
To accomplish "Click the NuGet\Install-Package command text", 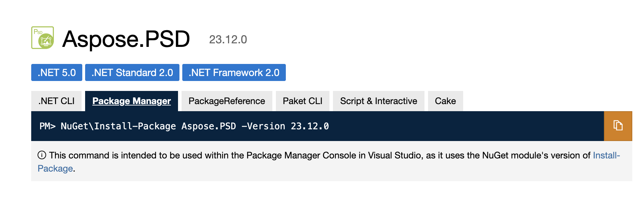I will pos(118,126).
